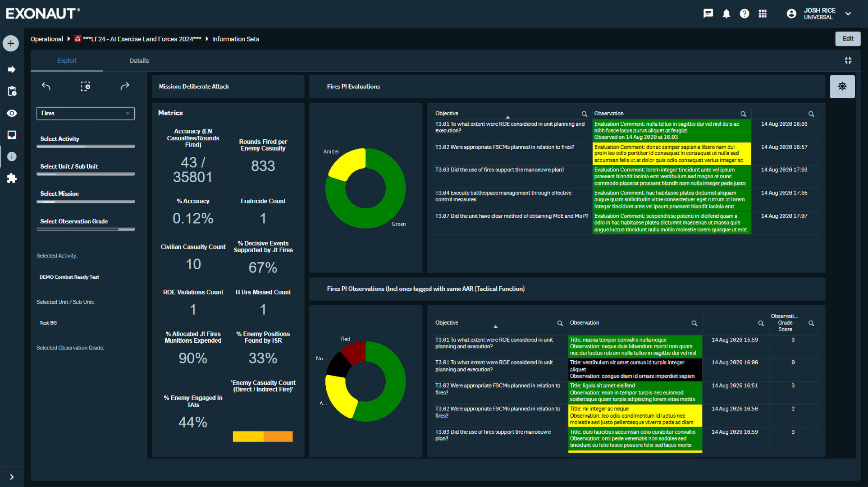The height and width of the screenshot is (487, 868).
Task: Click the Edit button
Action: (848, 39)
